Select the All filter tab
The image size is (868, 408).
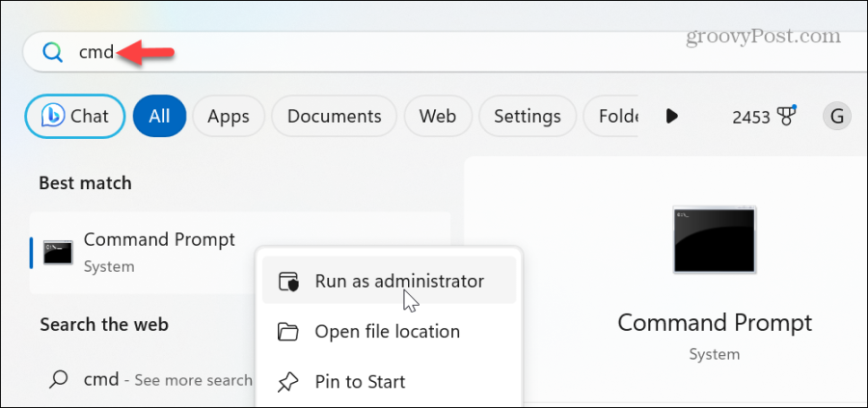(159, 117)
